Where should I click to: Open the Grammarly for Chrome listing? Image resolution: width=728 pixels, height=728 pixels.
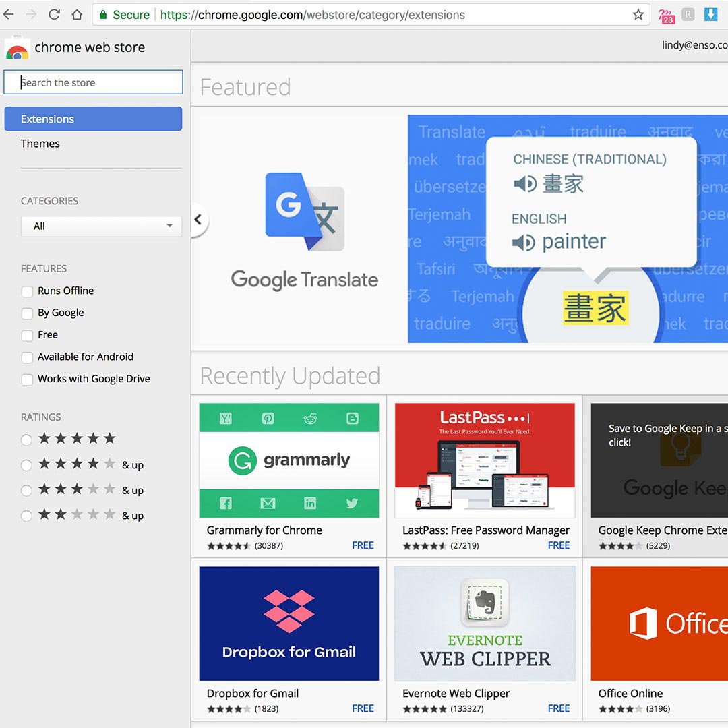[264, 530]
